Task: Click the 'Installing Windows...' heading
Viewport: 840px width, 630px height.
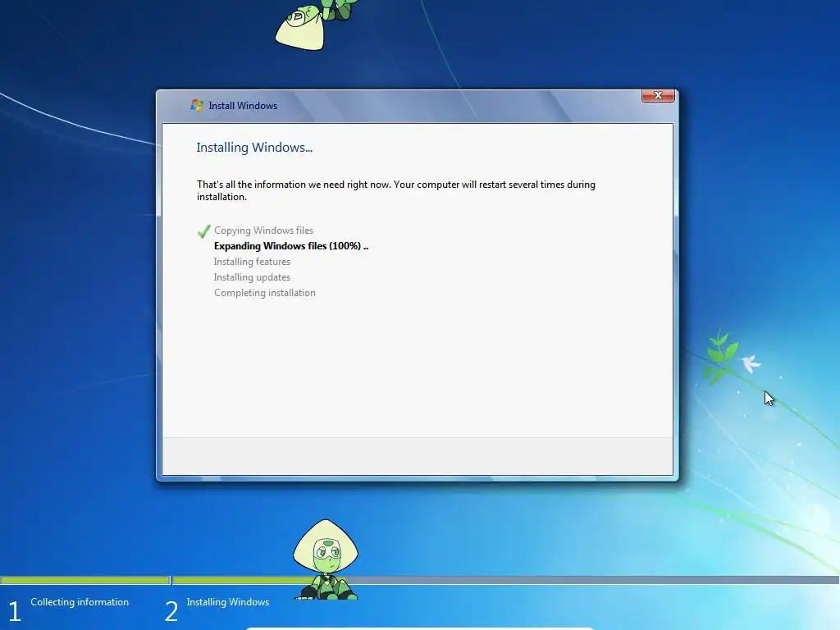Action: click(x=254, y=148)
